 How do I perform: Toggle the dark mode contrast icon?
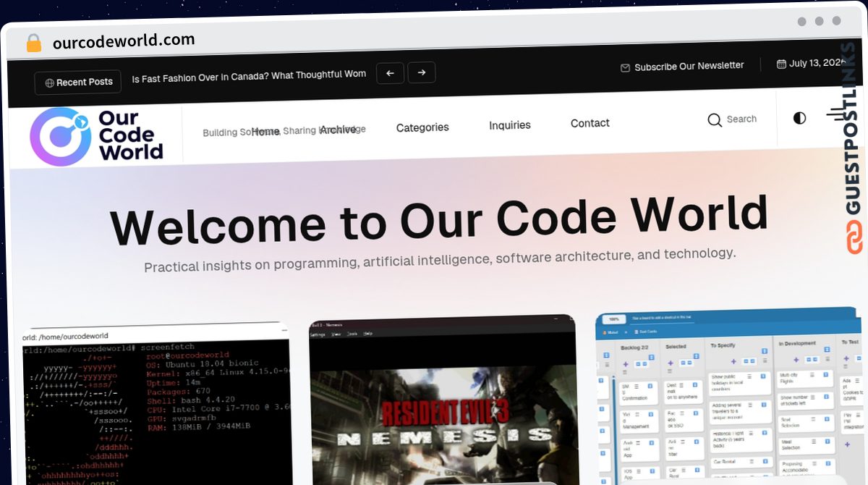tap(799, 118)
